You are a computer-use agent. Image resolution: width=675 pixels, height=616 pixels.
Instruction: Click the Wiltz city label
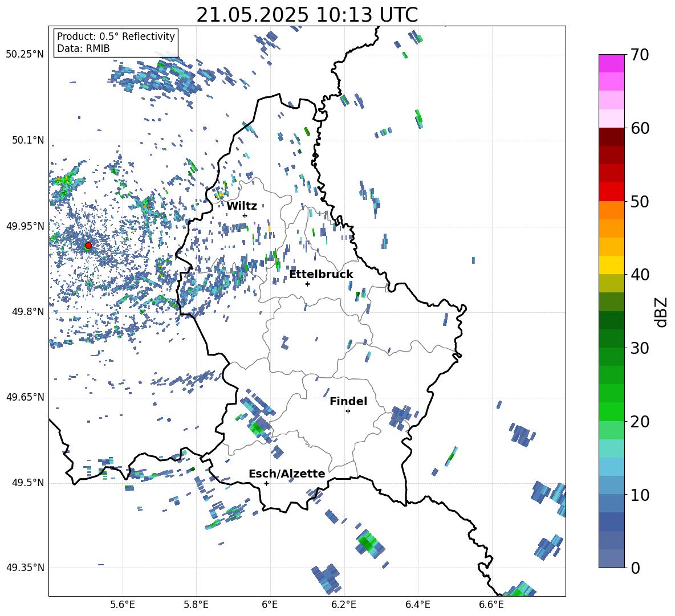coord(242,206)
